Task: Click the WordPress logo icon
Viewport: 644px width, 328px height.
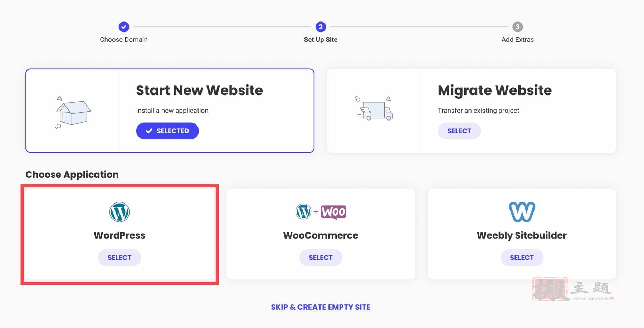Action: coord(119,212)
